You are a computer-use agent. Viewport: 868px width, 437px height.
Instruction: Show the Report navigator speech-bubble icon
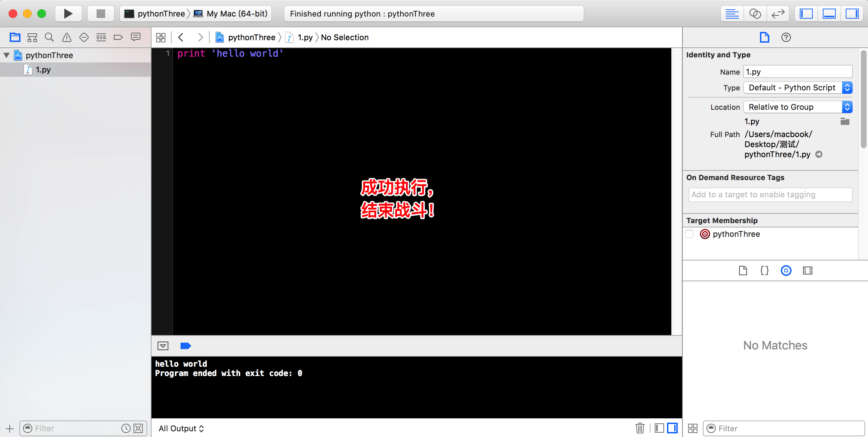tap(136, 37)
